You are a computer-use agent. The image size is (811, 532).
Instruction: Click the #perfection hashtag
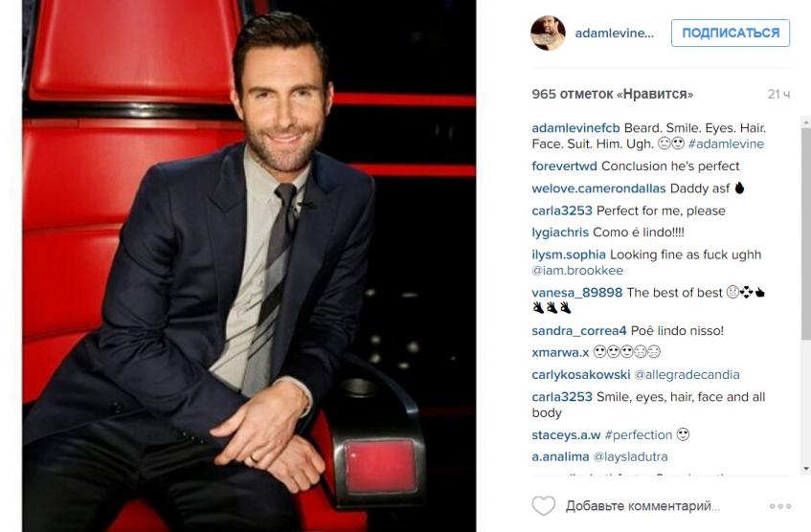(x=639, y=435)
